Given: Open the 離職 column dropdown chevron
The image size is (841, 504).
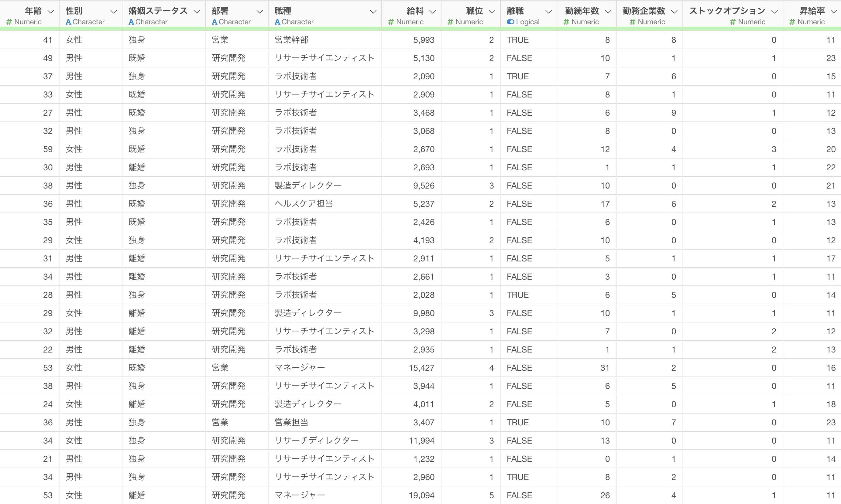Looking at the screenshot, I should 548,12.
